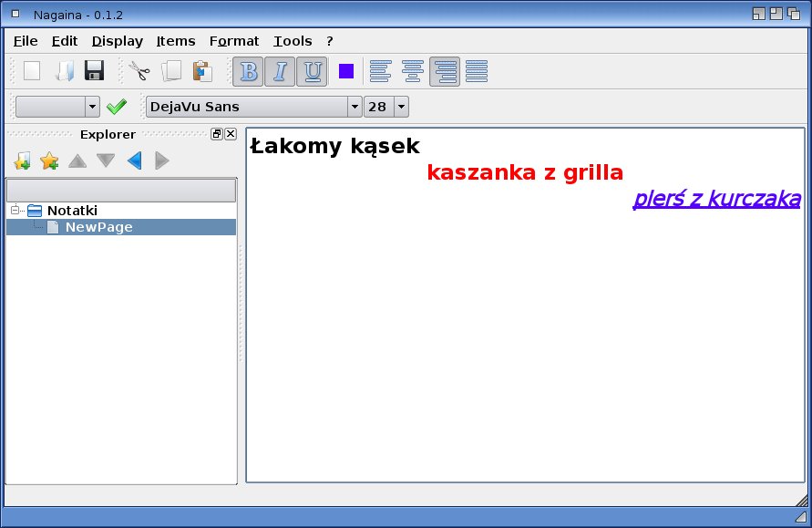Toggle underline formatting
The height and width of the screenshot is (528, 812).
click(312, 71)
